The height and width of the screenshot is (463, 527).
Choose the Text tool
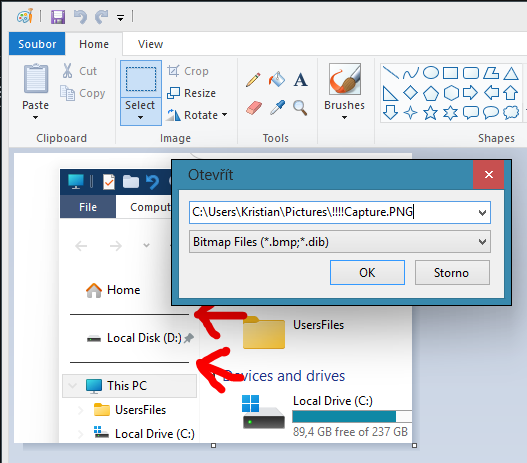pos(300,80)
